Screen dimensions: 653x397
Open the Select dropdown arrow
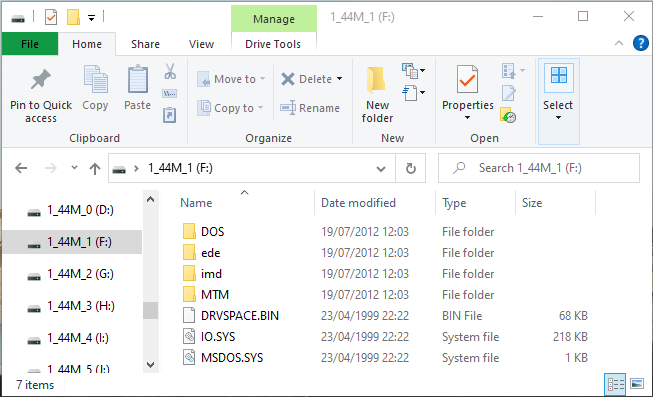click(558, 117)
